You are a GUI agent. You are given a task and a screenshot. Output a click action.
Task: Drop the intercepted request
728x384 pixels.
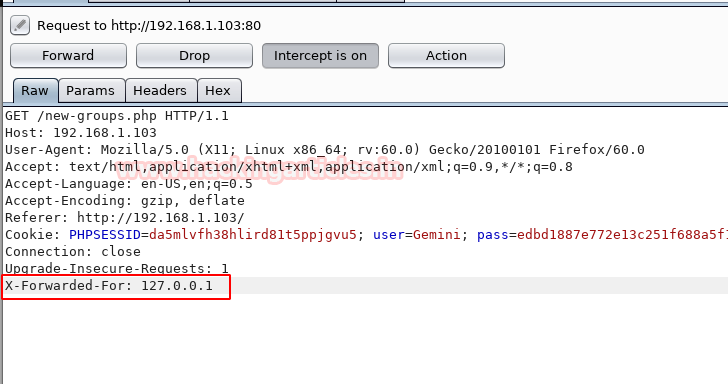pyautogui.click(x=194, y=56)
